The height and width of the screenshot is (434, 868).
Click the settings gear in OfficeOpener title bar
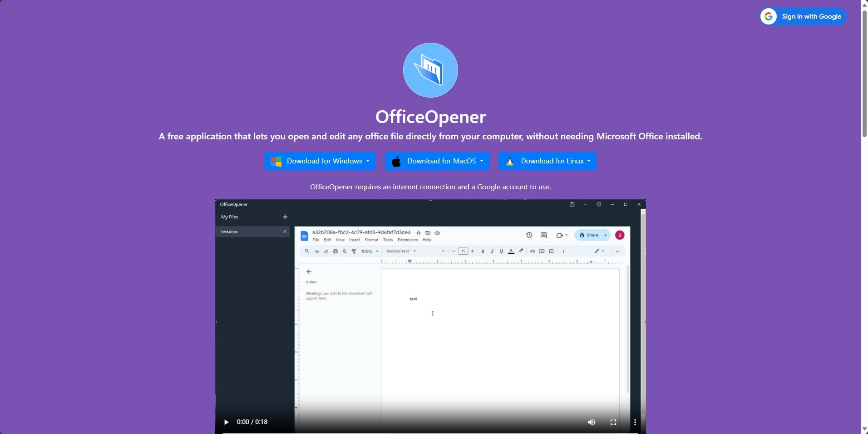point(599,204)
